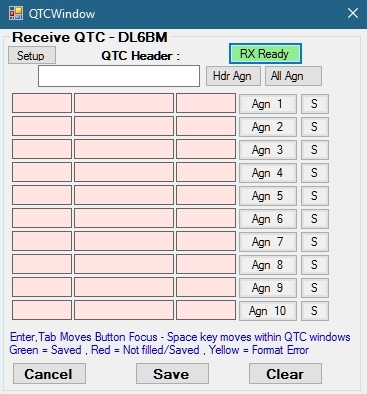367x394 pixels.
Task: Click the green RX Ready button
Action: pyautogui.click(x=265, y=54)
